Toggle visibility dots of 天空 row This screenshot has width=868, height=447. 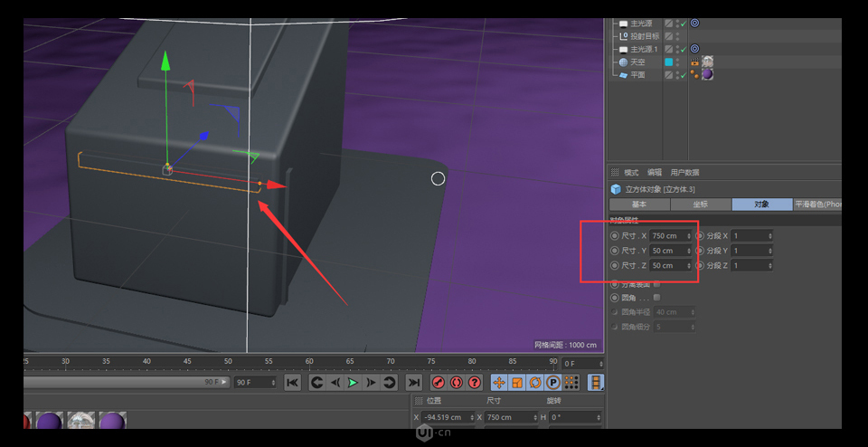click(x=677, y=62)
